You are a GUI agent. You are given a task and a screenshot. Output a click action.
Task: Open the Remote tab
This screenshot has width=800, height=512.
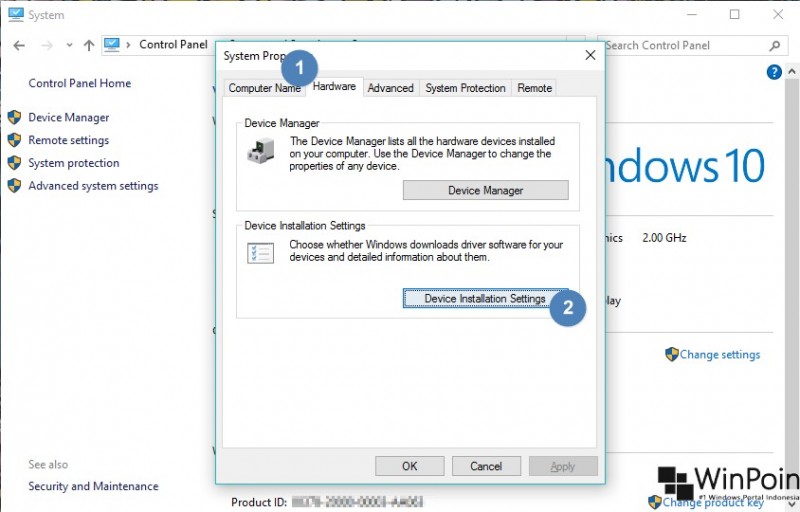coord(534,88)
